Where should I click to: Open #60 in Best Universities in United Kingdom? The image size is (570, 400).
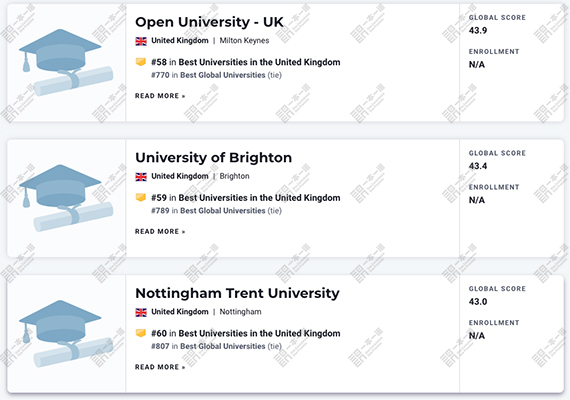coord(246,333)
